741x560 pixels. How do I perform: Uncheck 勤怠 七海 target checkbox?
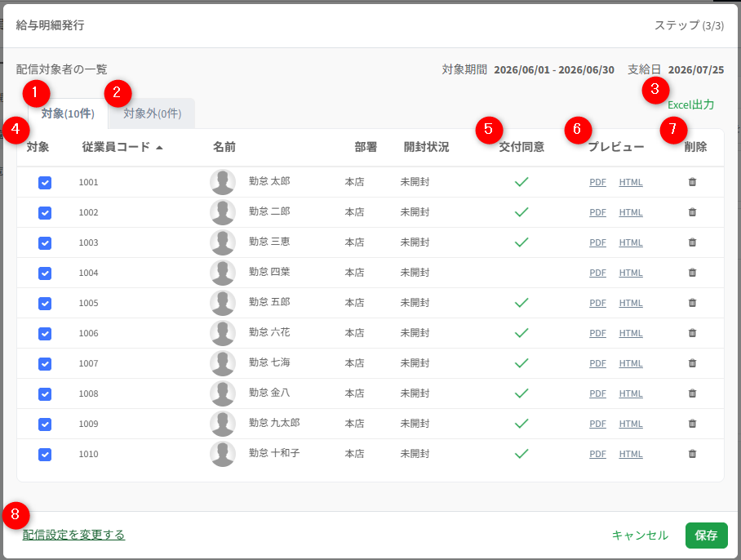pos(45,364)
